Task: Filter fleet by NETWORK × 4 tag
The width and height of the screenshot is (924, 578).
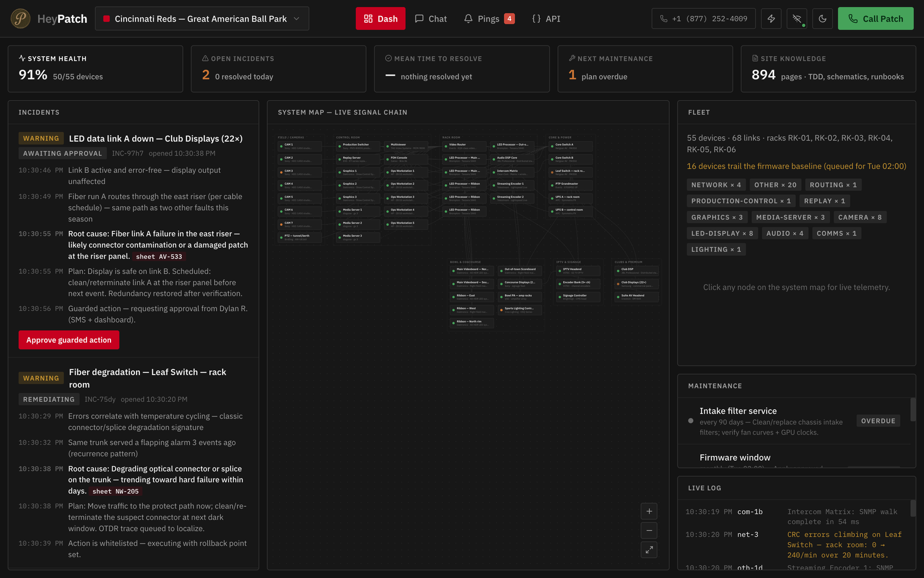Action: [x=716, y=185]
